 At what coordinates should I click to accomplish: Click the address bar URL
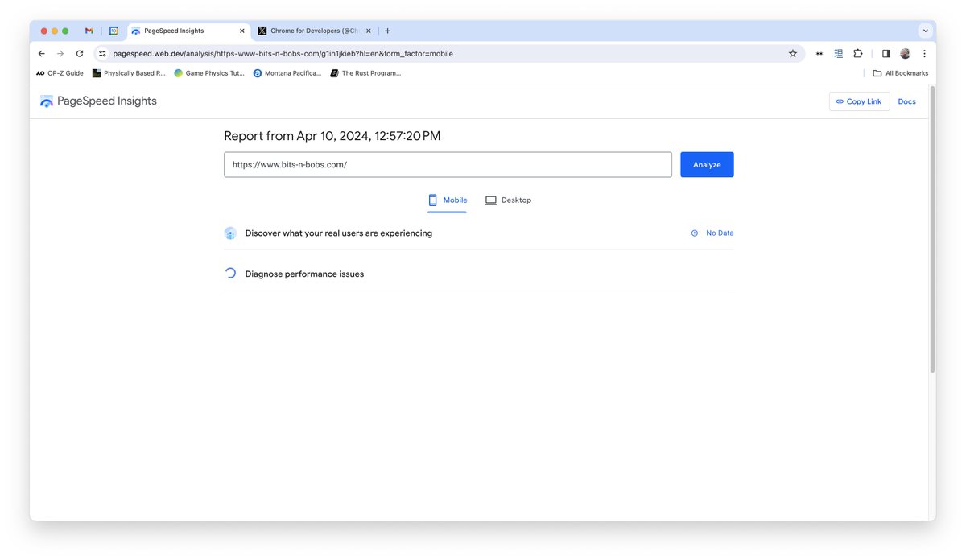(283, 54)
